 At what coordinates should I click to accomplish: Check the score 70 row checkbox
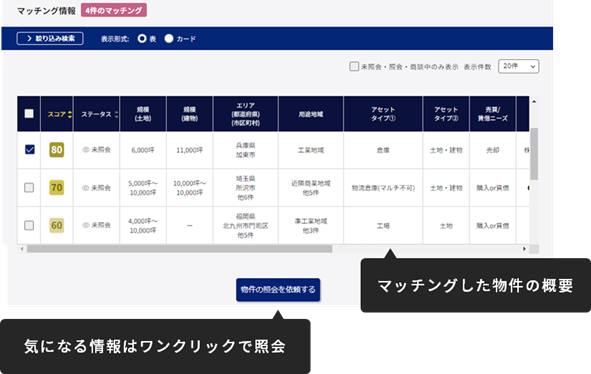[x=29, y=187]
